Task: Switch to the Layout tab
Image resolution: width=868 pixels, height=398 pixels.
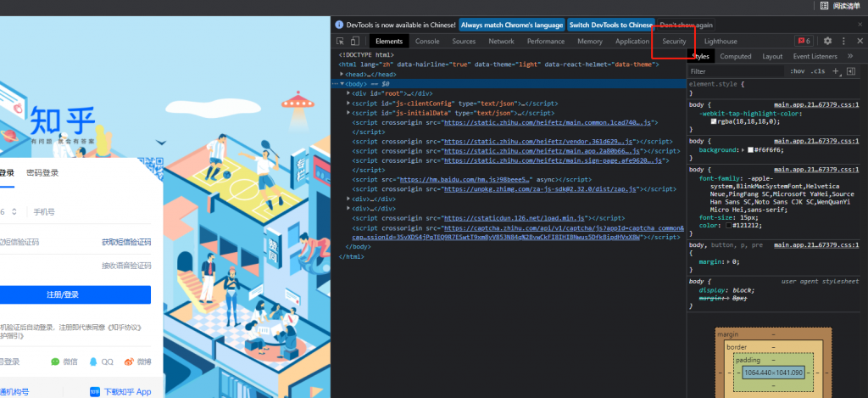Action: tap(772, 56)
